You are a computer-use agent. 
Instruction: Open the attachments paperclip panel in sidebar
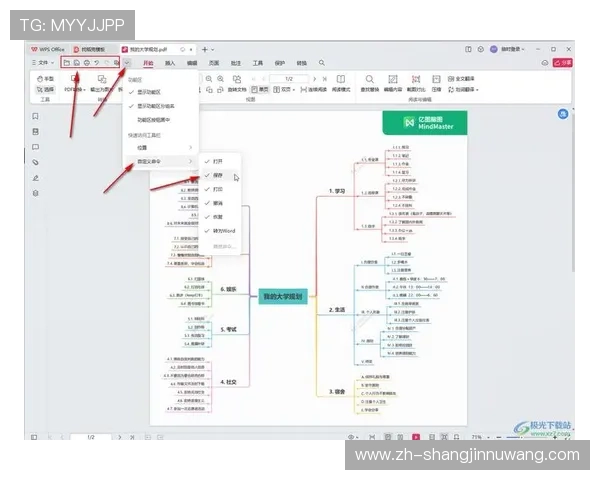tap(36, 162)
